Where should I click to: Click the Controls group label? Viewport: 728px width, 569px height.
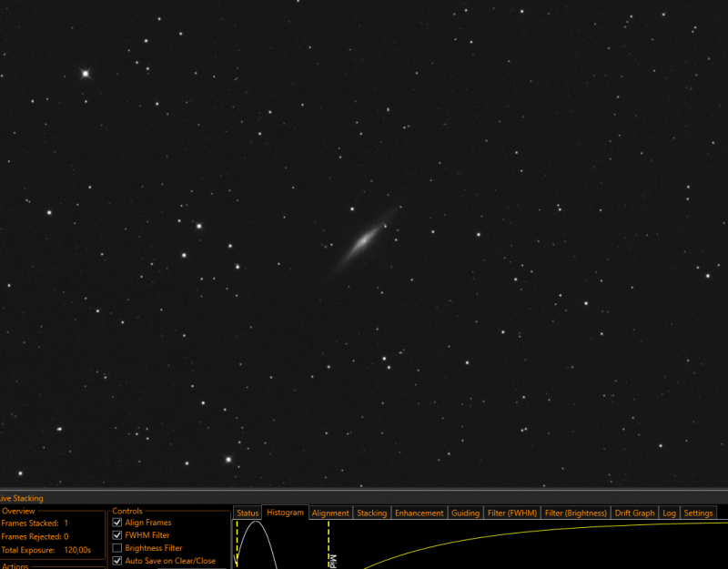[x=127, y=511]
